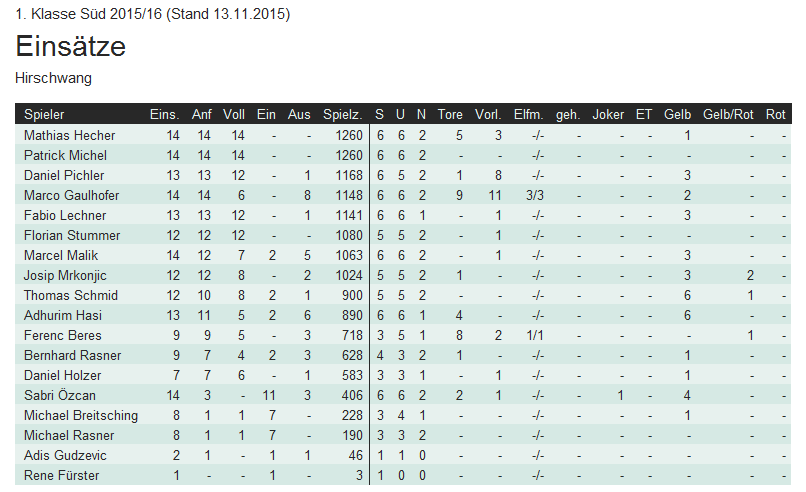Open player Mathias Hecher
The height and width of the screenshot is (492, 806).
70,135
